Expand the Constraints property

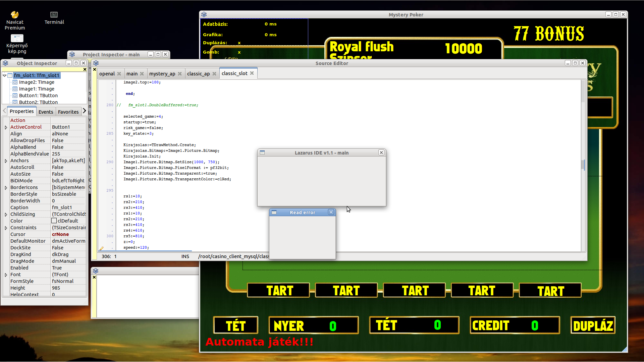6,228
